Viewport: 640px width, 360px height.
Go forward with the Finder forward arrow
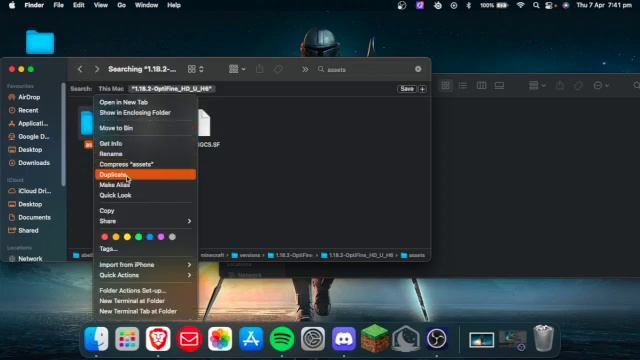97,69
